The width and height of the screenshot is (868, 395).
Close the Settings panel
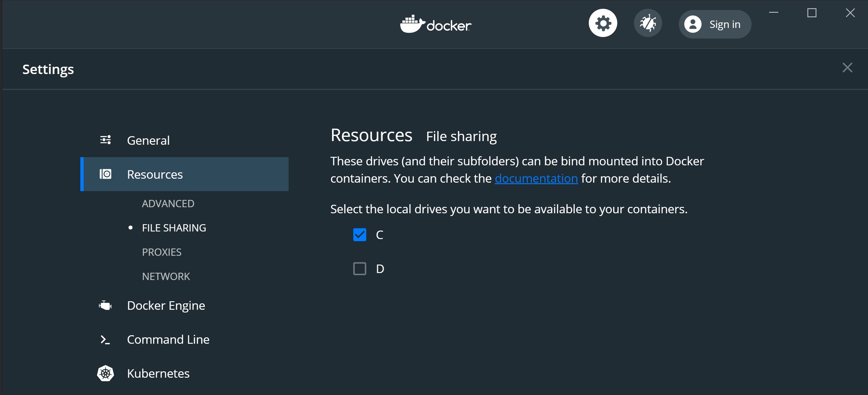(847, 68)
